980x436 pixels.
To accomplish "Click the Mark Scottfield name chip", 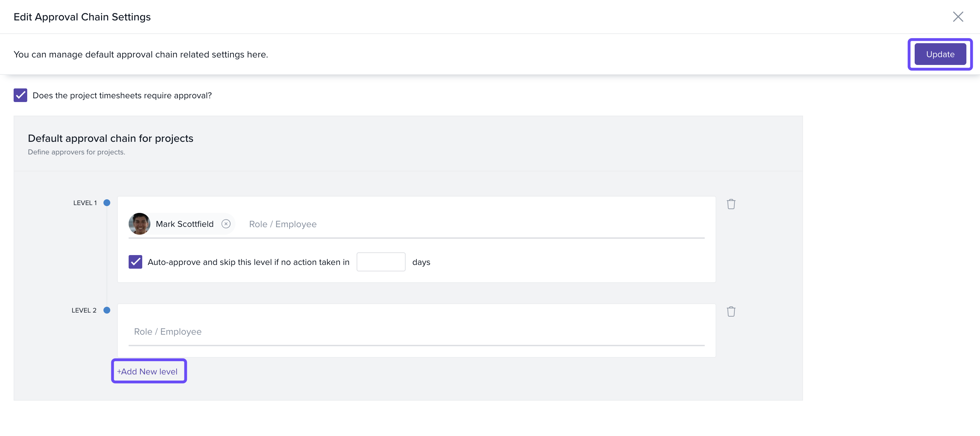I will point(184,224).
